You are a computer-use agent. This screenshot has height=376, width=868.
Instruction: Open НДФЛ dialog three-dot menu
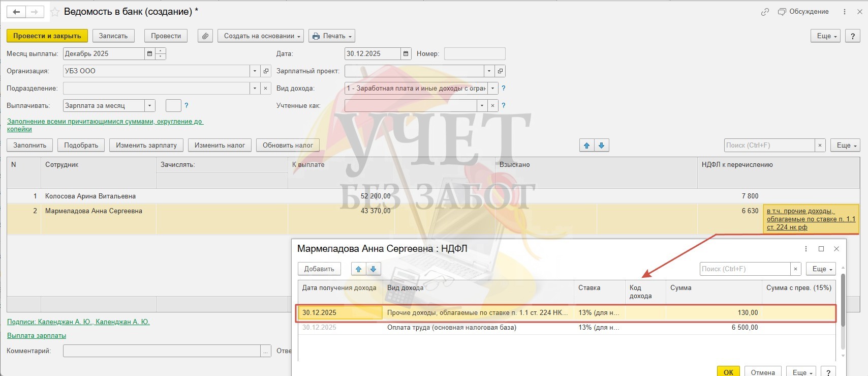(x=806, y=249)
